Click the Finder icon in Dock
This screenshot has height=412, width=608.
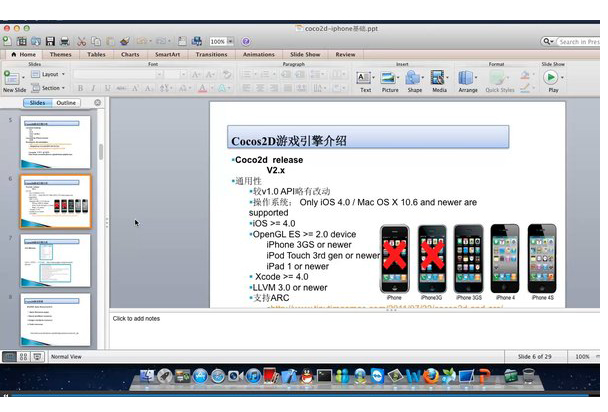coord(147,376)
